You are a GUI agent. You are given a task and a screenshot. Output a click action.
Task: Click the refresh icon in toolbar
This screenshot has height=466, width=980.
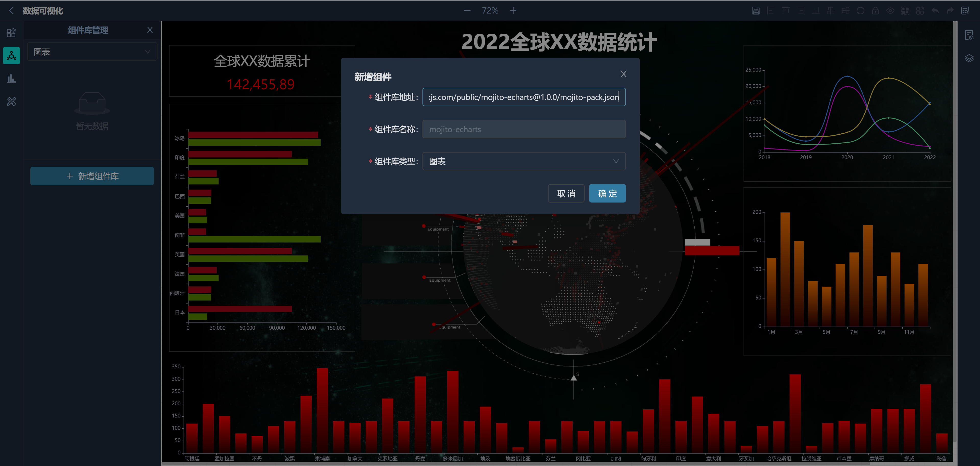(x=860, y=11)
